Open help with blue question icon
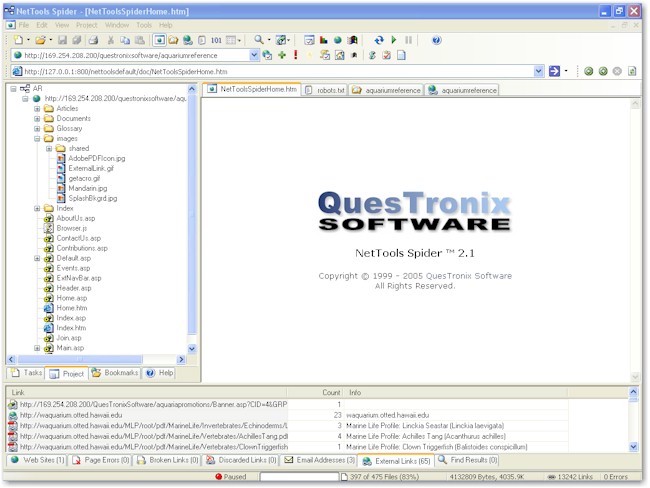This screenshot has width=650, height=488. pos(437,40)
